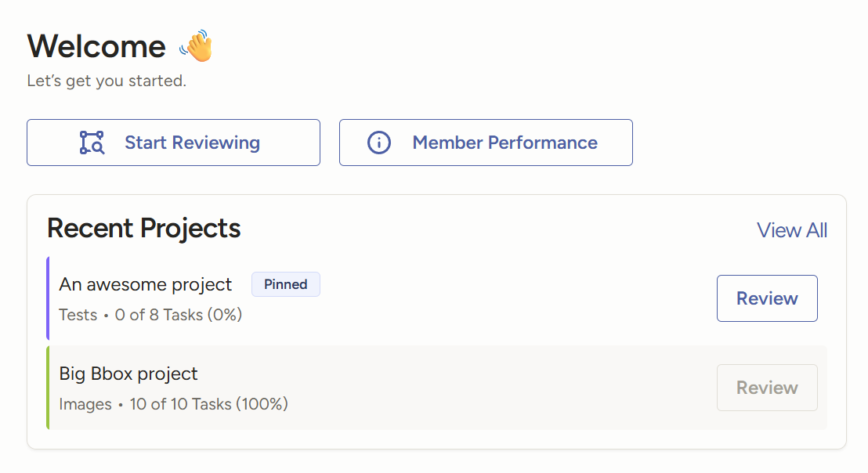Click the Let's get you started subtitle
The image size is (868, 473).
pos(107,81)
